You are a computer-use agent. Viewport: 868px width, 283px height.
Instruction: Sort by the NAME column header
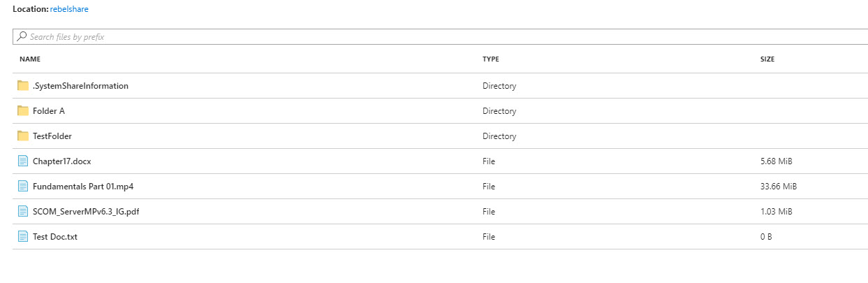(30, 59)
